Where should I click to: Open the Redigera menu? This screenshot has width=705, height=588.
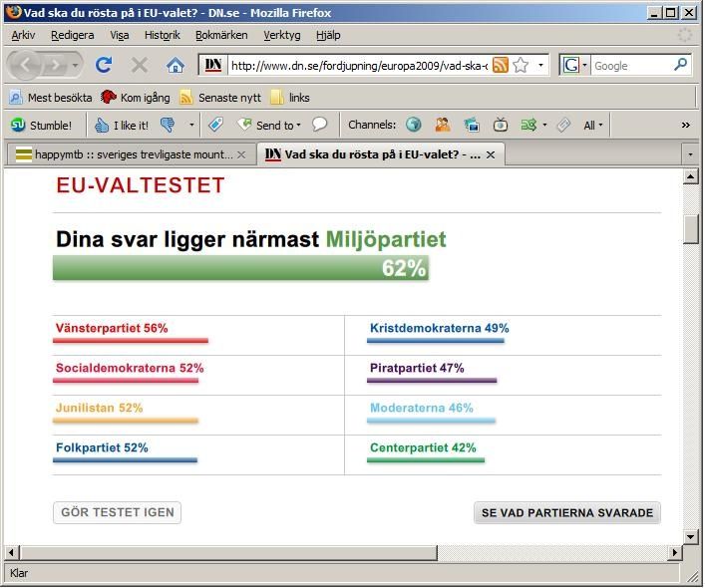point(73,35)
